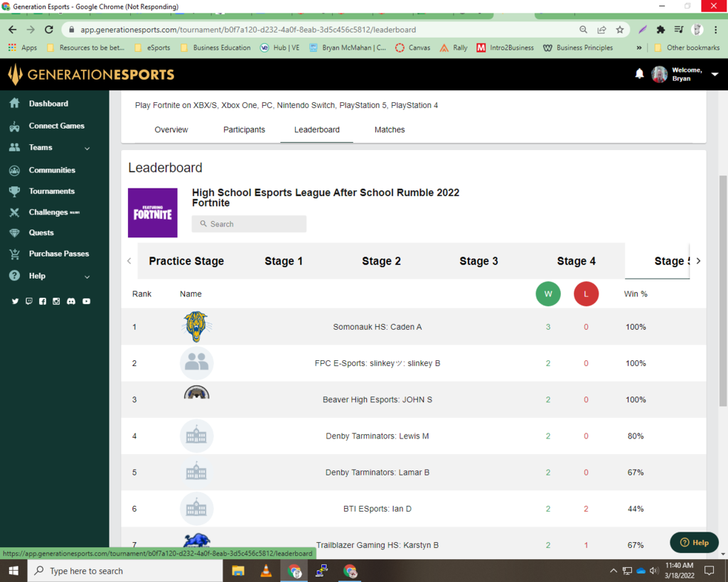Open the Purchase Passes sidebar link

tap(59, 254)
